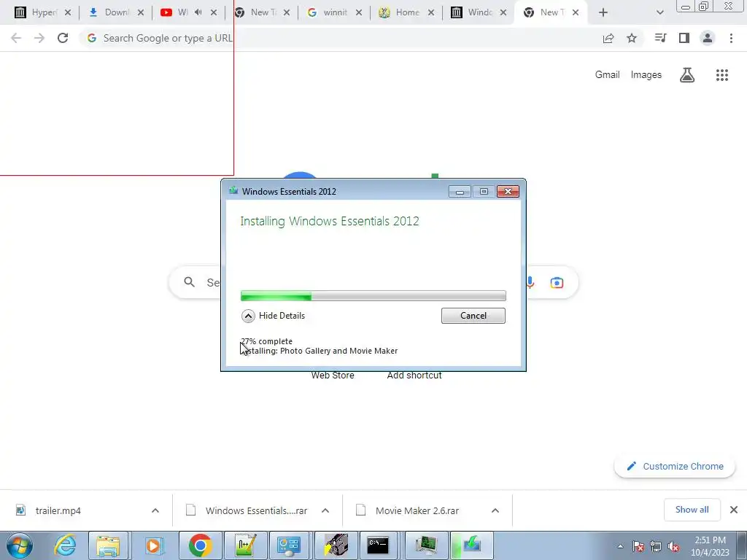Viewport: 747px width, 560px height.
Task: Open the device manager style taskbar icon
Action: pyautogui.click(x=425, y=545)
